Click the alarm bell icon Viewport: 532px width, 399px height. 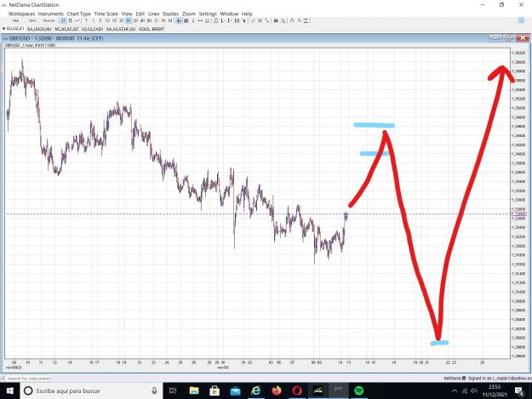click(216, 20)
